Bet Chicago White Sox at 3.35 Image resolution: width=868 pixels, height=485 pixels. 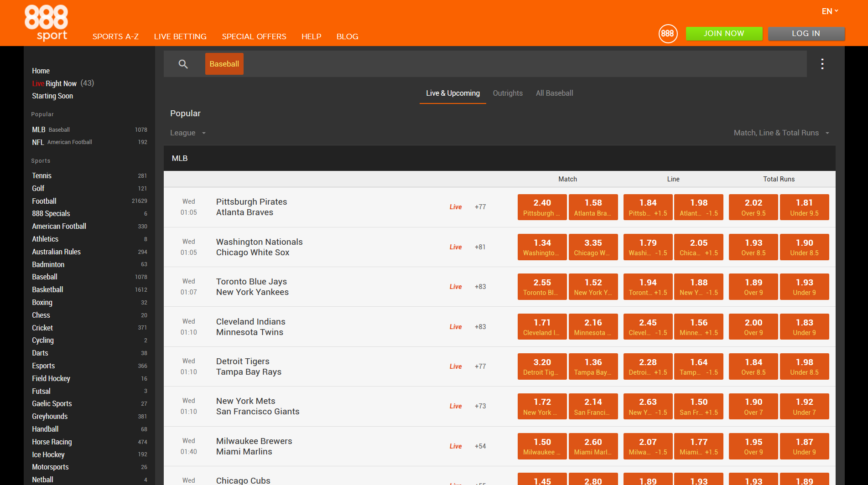[x=593, y=247]
